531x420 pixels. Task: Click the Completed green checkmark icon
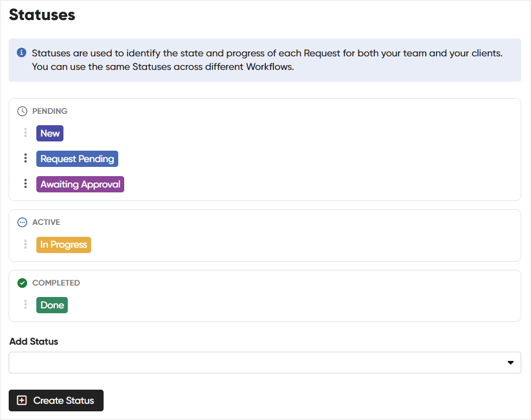tap(22, 283)
